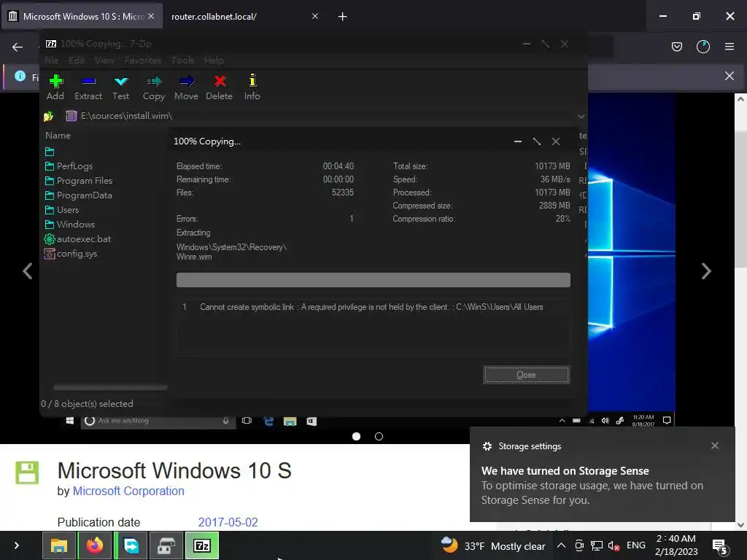
Task: Expand the address path dropdown arrow
Action: click(581, 116)
